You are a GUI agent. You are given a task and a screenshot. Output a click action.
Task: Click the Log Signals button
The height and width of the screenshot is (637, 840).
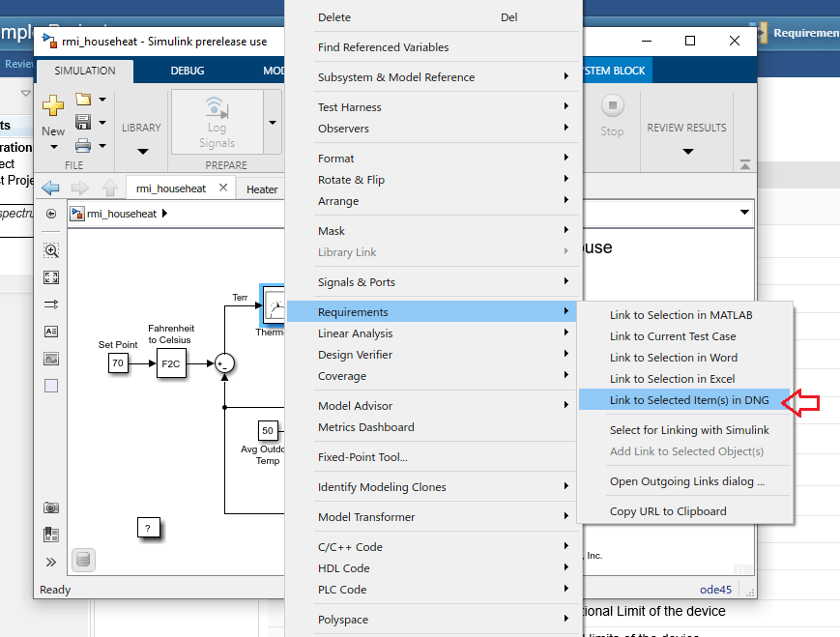(217, 122)
